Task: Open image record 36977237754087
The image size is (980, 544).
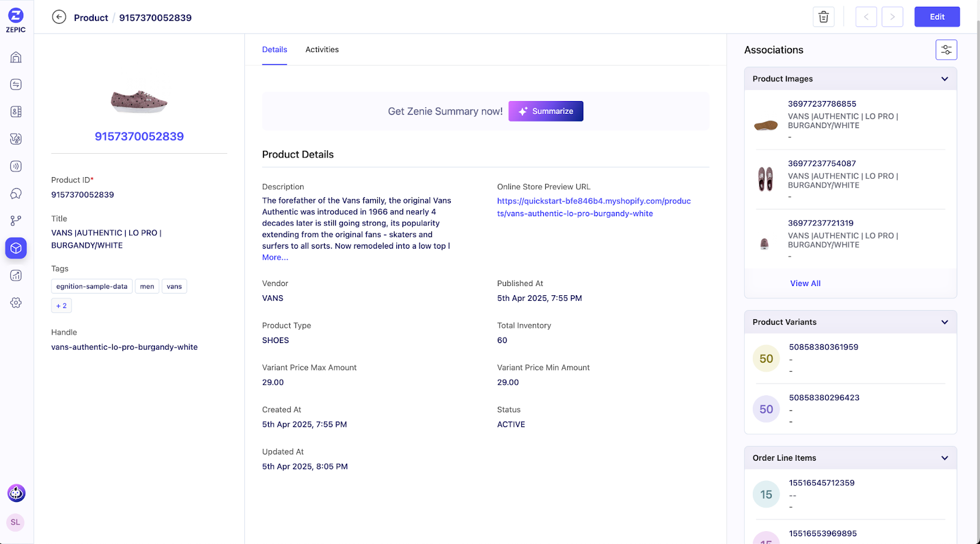Action: (822, 164)
